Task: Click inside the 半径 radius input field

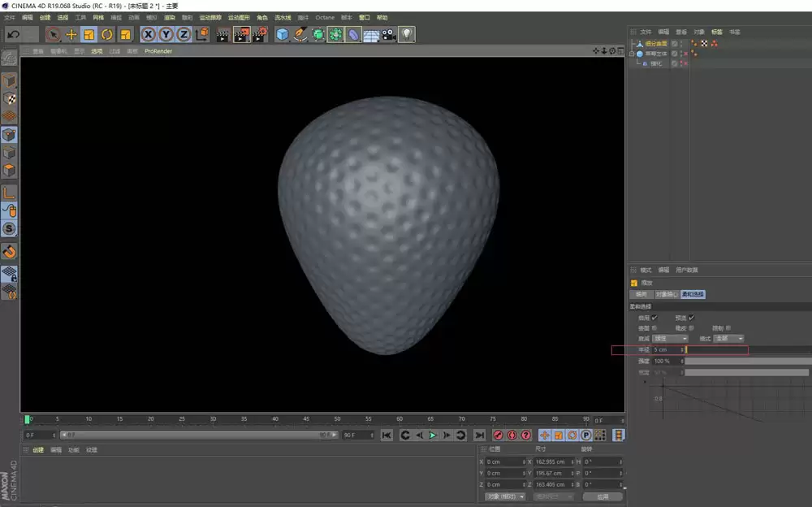Action: (x=666, y=349)
